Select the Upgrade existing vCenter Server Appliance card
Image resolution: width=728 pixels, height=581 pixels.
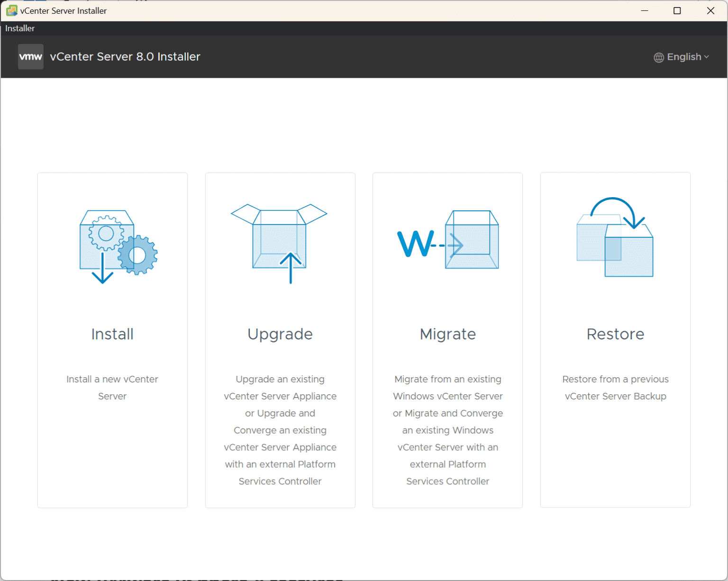[280, 340]
